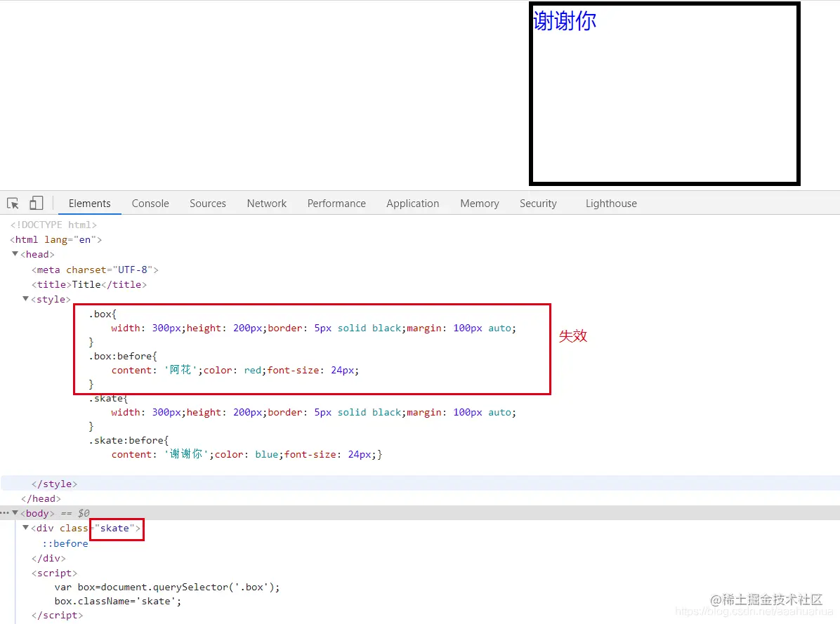This screenshot has width=840, height=624.
Task: Open the Lighthouse tab
Action: click(x=611, y=204)
